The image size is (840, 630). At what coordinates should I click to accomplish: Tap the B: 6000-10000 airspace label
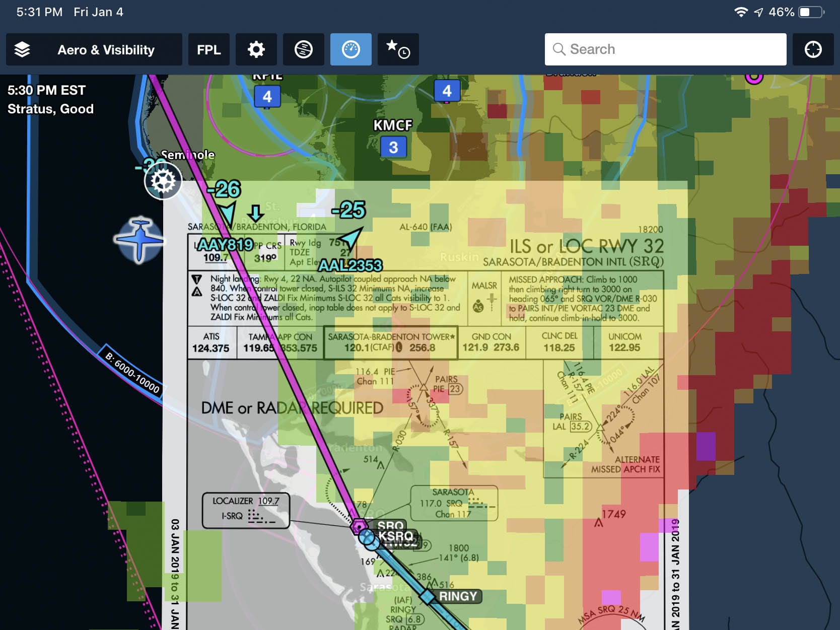coord(132,372)
